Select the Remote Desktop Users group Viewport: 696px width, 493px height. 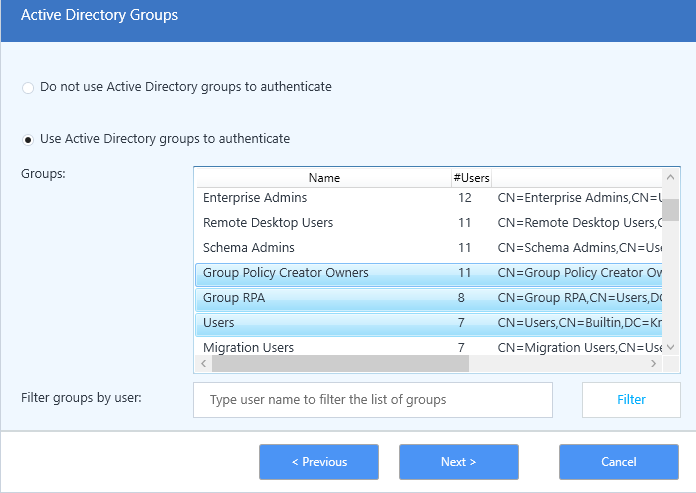pyautogui.click(x=268, y=223)
